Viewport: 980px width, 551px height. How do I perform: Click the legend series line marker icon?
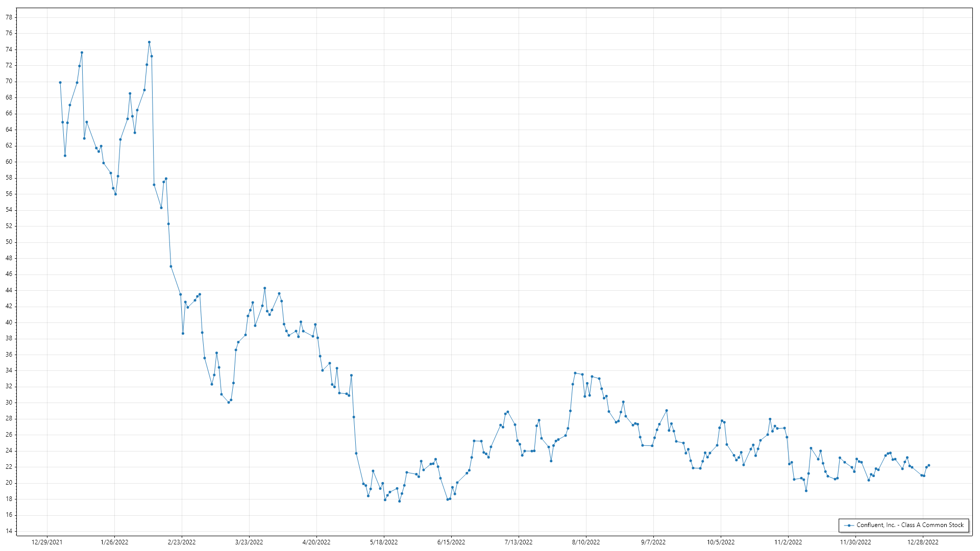pyautogui.click(x=849, y=525)
